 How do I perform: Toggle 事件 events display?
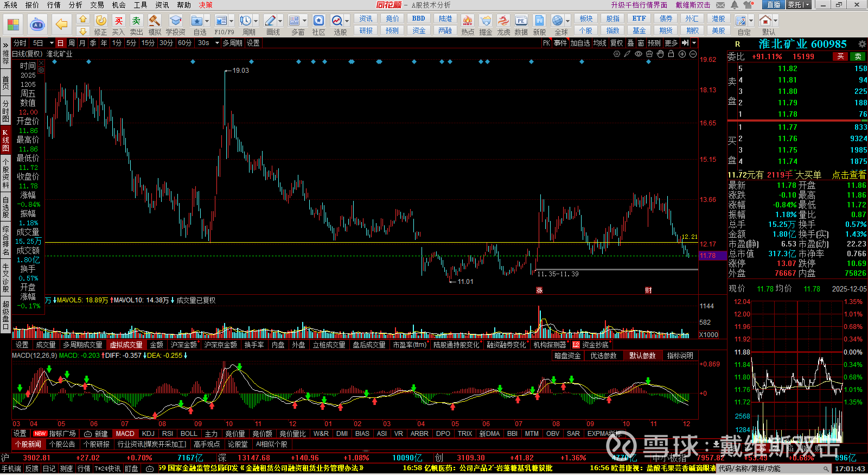click(x=560, y=43)
